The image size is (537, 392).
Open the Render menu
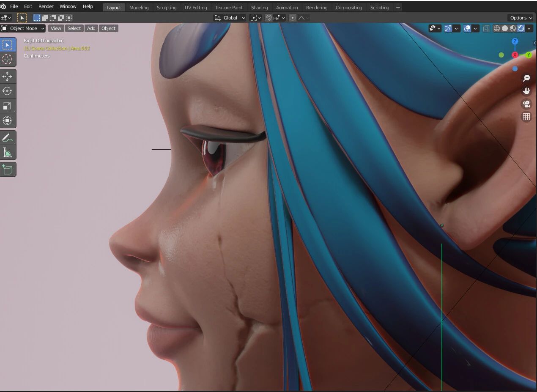point(46,6)
